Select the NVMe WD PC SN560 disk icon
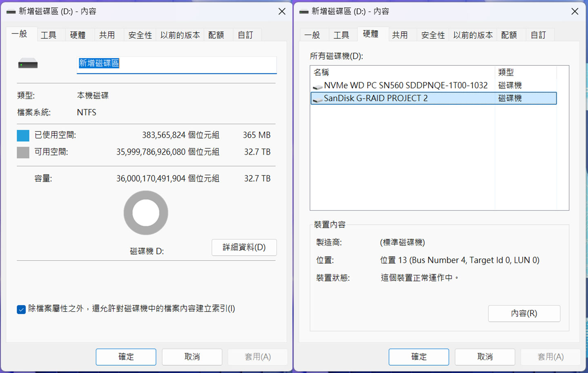Screen dimensions: 588x373 click(x=317, y=85)
